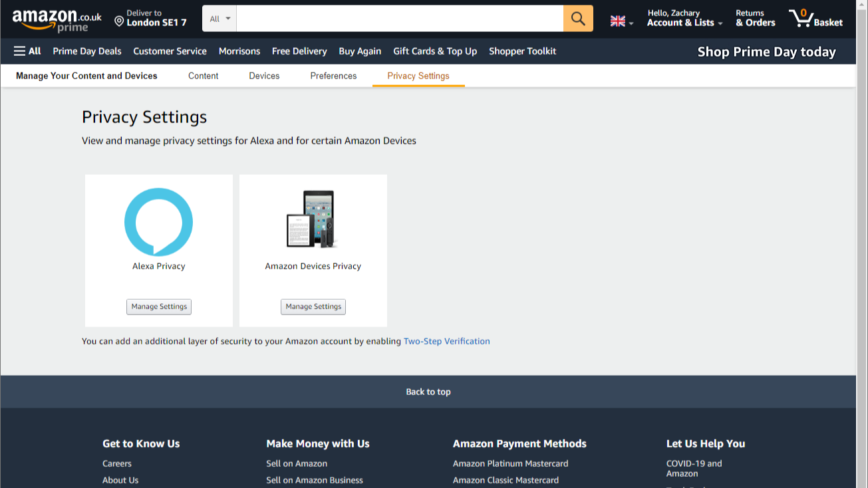This screenshot has height=488, width=868.
Task: Open the Two-Step Verification link
Action: [447, 341]
